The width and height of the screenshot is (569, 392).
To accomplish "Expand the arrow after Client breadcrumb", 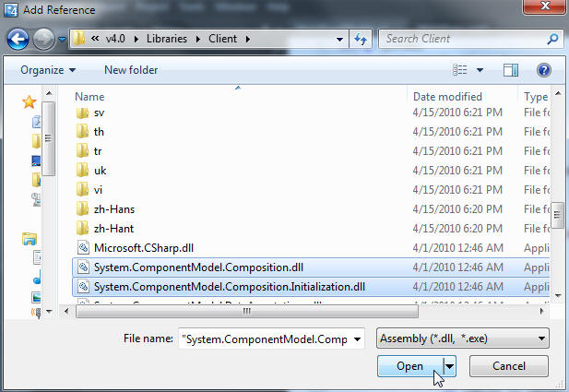I will click(x=248, y=39).
